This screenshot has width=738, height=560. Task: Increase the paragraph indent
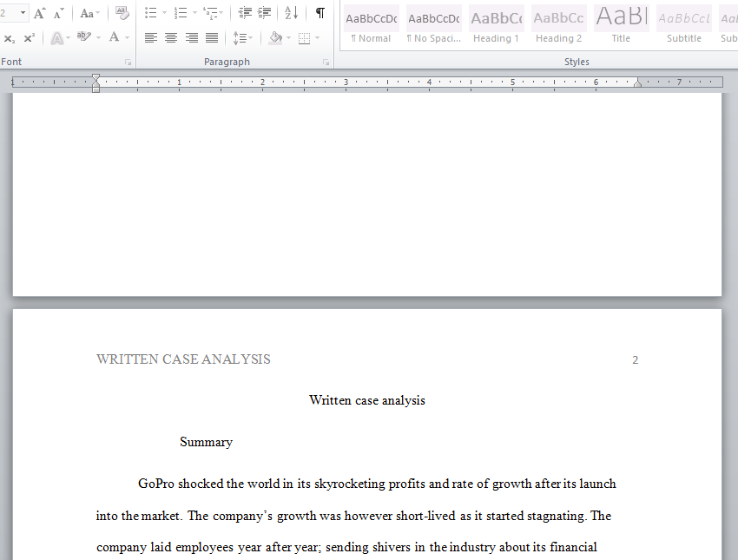(265, 13)
